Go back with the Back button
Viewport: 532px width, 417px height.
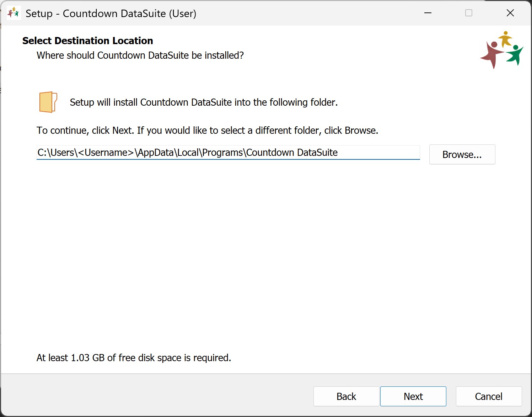pos(346,396)
